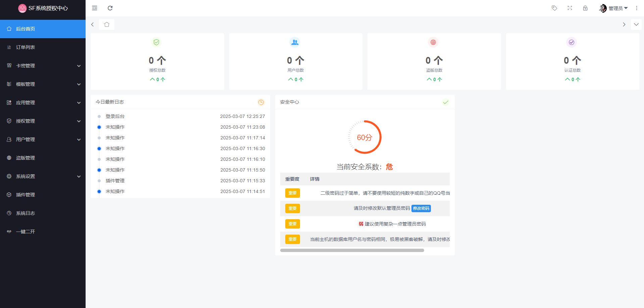Click the 系统日志 clock sidebar icon
The image size is (644, 308).
(x=9, y=213)
